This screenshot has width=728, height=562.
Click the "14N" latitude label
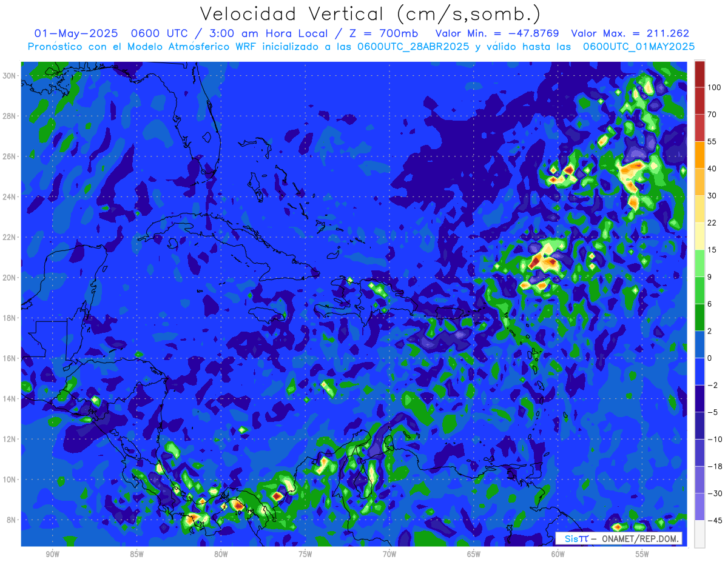click(x=10, y=399)
